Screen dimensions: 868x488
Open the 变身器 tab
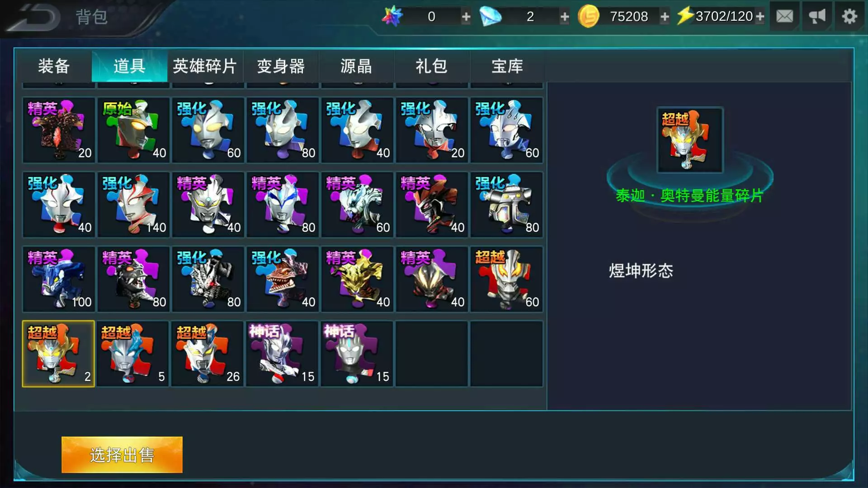click(281, 66)
